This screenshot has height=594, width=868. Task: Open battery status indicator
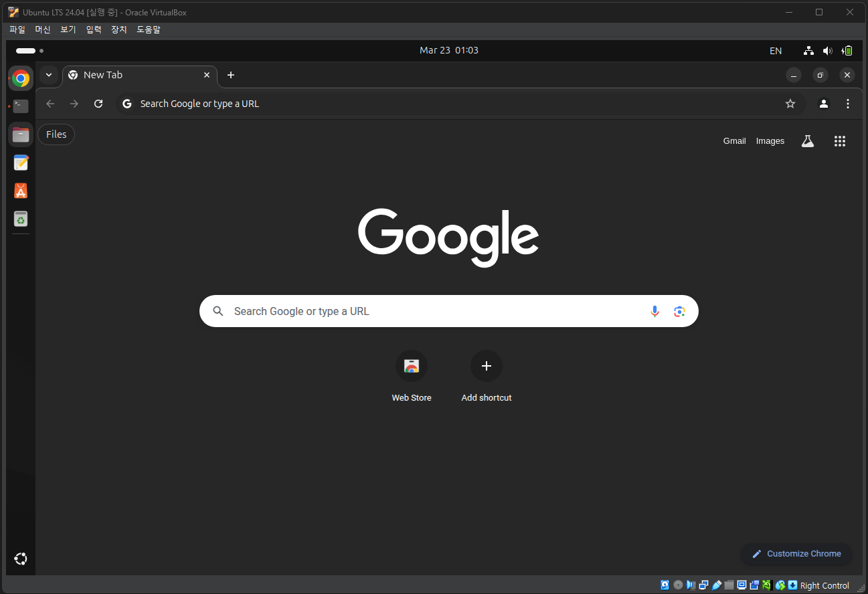tap(847, 51)
